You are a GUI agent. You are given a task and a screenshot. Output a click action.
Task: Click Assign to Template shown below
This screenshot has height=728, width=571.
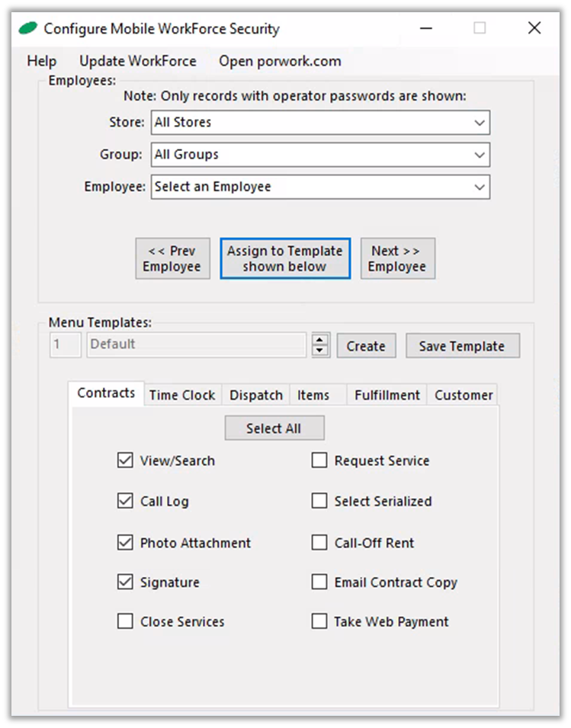tap(285, 258)
